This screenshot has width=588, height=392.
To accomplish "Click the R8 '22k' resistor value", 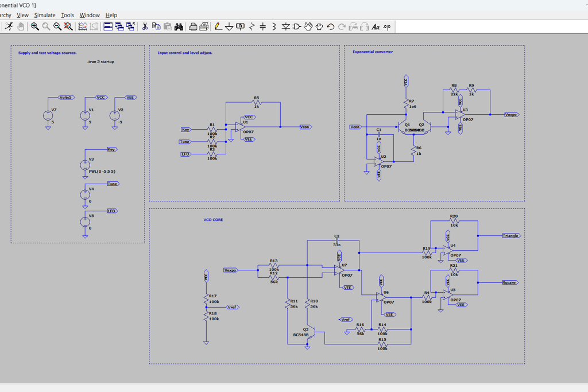I will pos(454,94).
